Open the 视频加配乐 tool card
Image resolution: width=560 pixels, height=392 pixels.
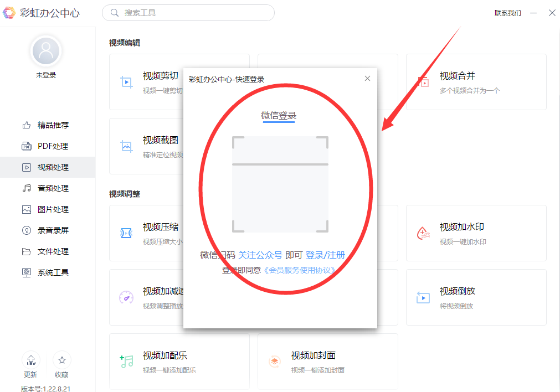pyautogui.click(x=179, y=362)
